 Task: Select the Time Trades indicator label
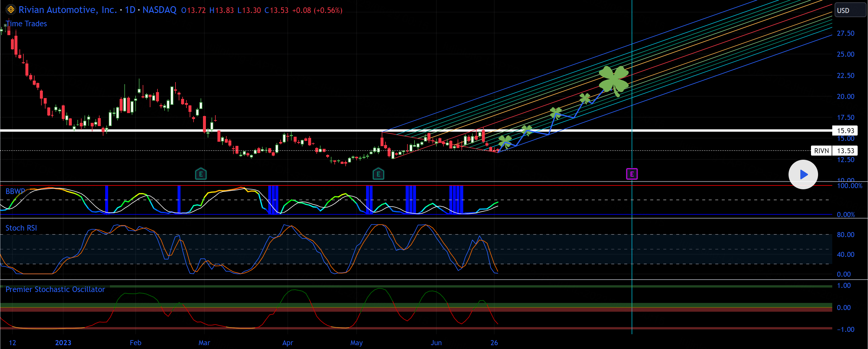26,24
